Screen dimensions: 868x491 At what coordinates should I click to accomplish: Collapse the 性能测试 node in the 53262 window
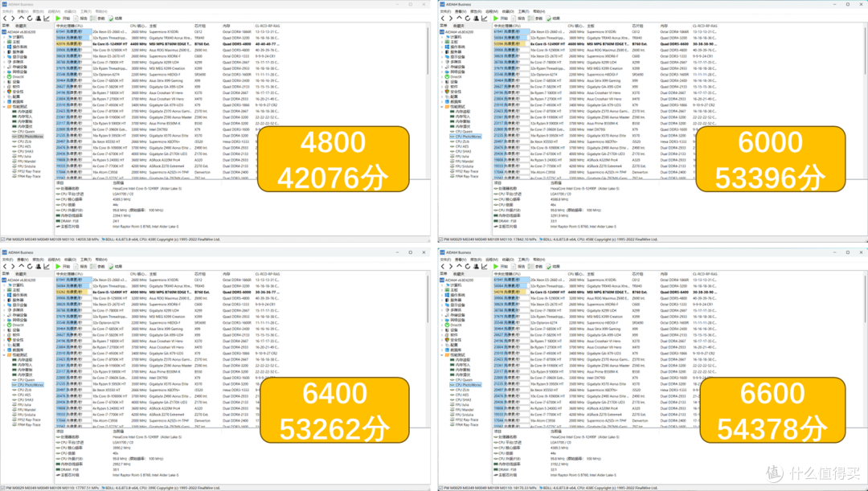[x=5, y=355]
